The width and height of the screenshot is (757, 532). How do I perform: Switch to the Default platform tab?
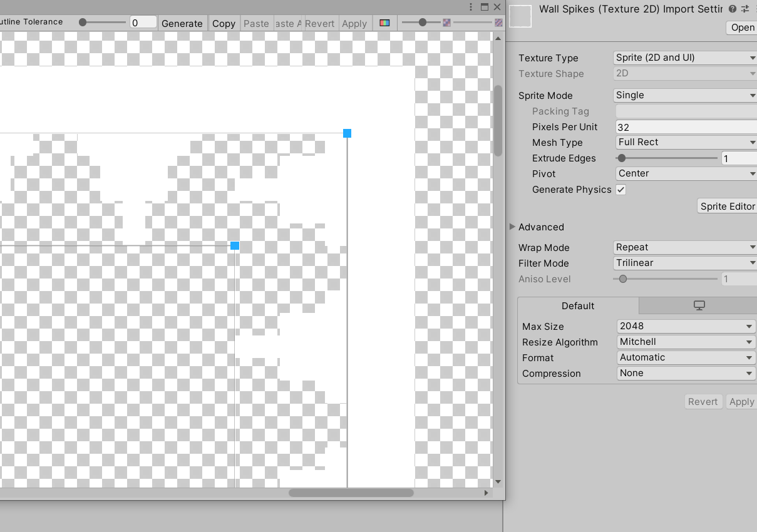pyautogui.click(x=577, y=306)
